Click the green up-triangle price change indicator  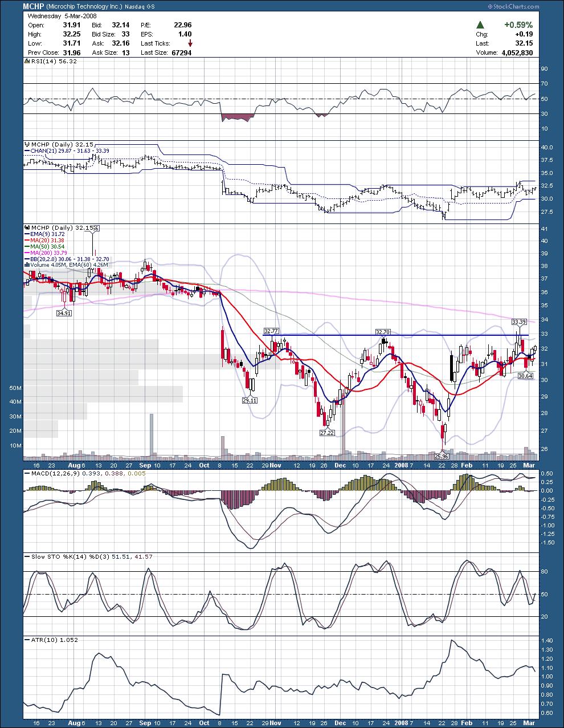click(480, 25)
